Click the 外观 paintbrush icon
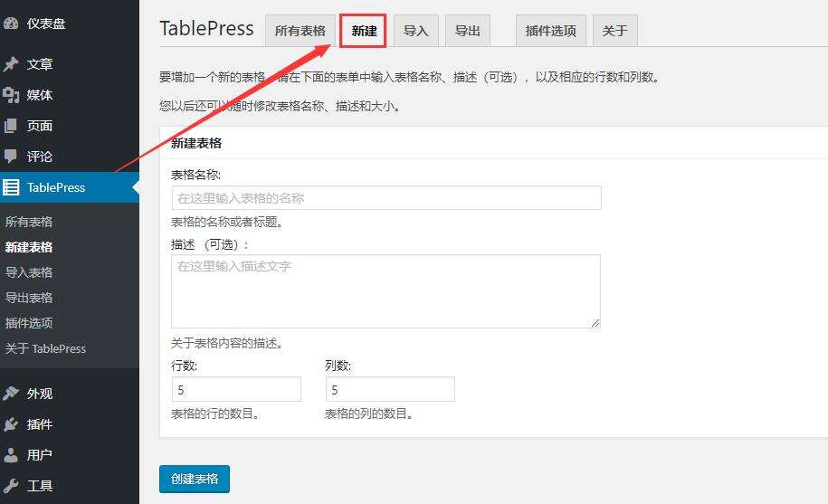The width and height of the screenshot is (828, 504). pyautogui.click(x=11, y=394)
